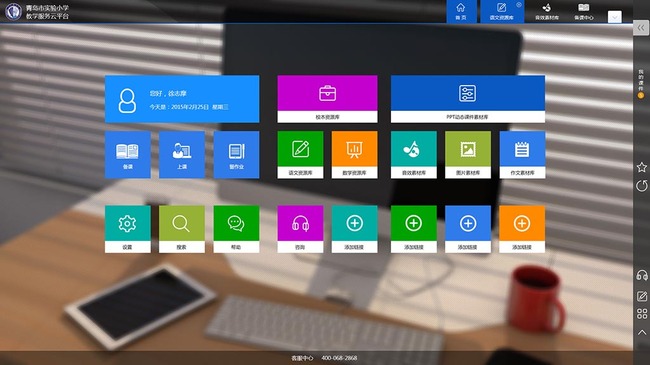This screenshot has width=650, height=365.
Task: Open the 搜索 magnifier tile
Action: (182, 229)
